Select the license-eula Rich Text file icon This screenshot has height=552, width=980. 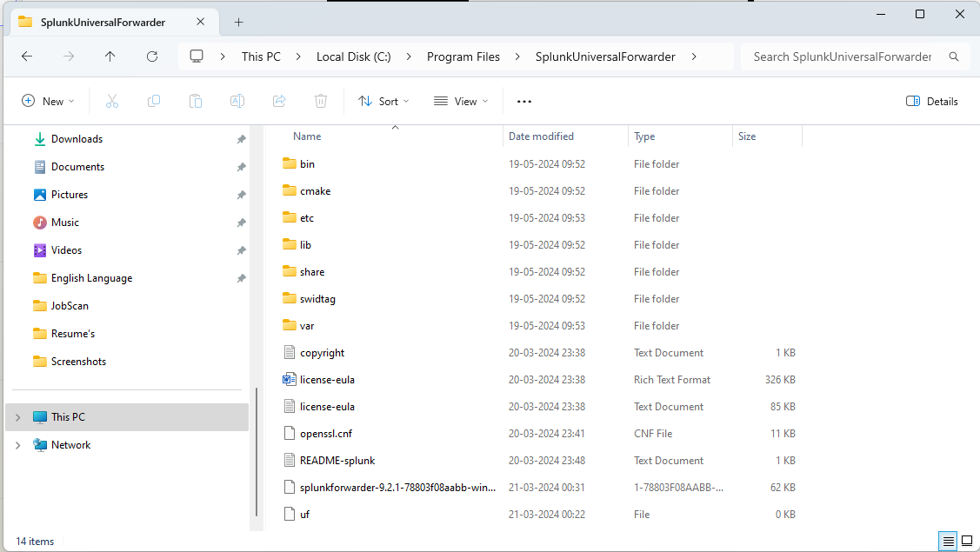pyautogui.click(x=289, y=380)
